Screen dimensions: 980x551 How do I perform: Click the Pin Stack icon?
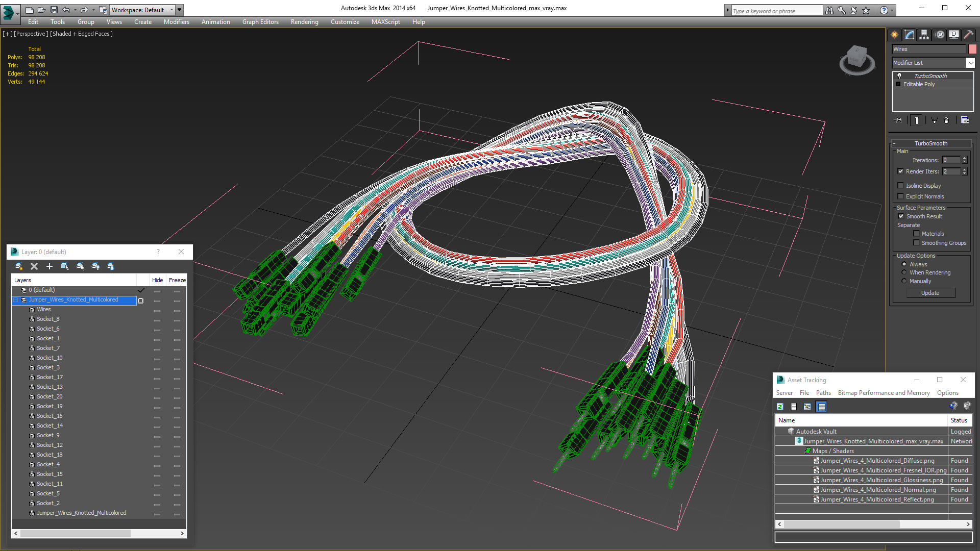(x=899, y=120)
